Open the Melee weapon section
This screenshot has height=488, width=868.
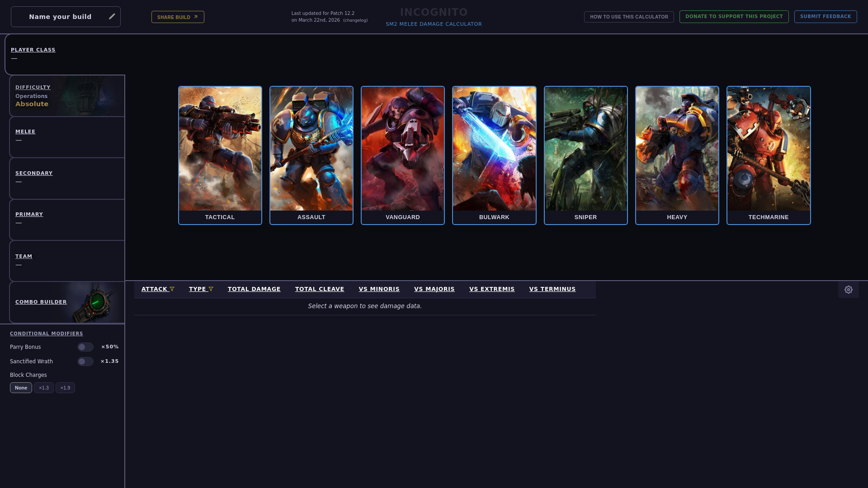pos(67,137)
